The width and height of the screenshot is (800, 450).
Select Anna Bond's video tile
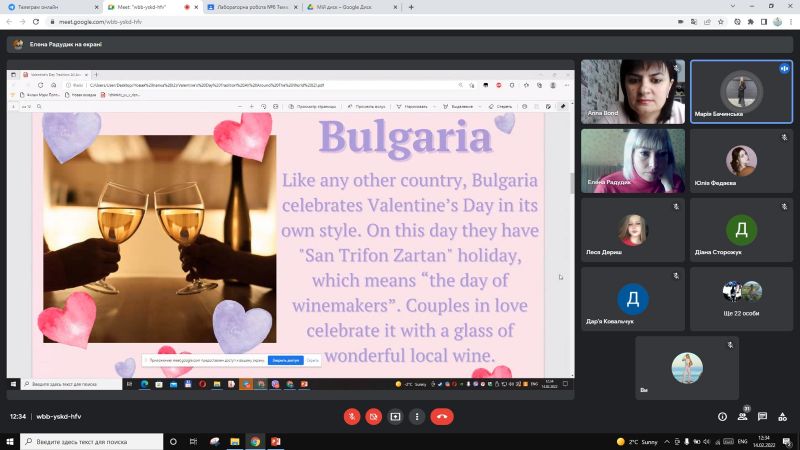(633, 92)
